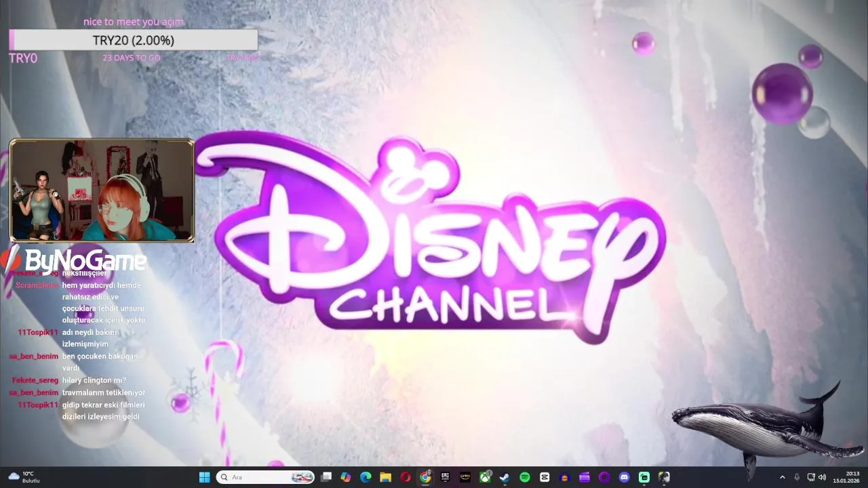Image resolution: width=868 pixels, height=488 pixels.
Task: Click the green square taskbar icon
Action: [x=644, y=477]
